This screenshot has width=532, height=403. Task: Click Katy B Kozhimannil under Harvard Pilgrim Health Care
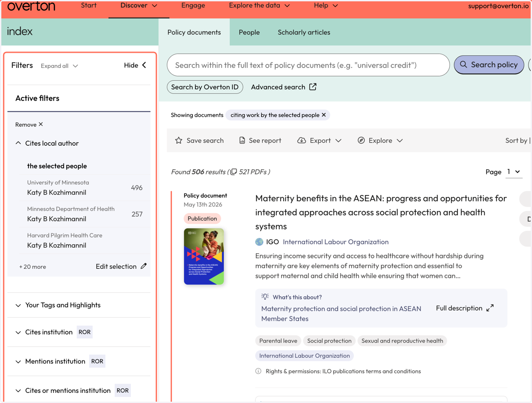pos(57,246)
